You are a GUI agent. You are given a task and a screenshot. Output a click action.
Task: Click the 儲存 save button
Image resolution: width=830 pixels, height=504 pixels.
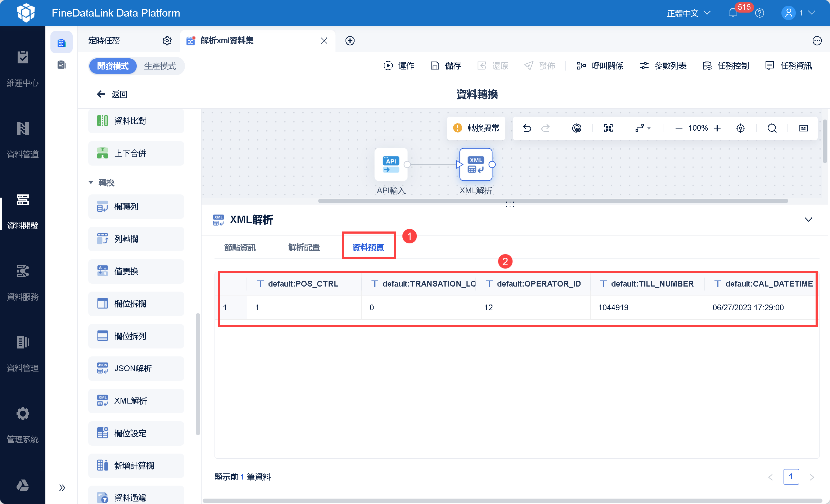(x=446, y=66)
